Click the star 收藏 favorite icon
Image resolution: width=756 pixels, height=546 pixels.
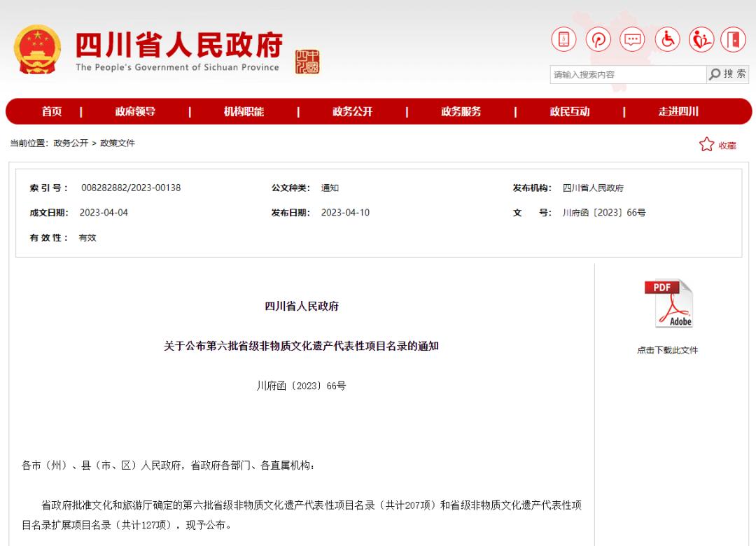[706, 145]
